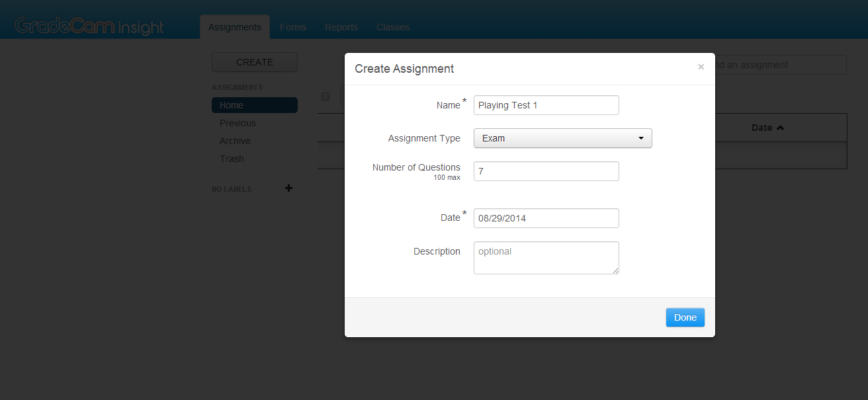
Task: Open the Classes section
Action: (x=392, y=27)
